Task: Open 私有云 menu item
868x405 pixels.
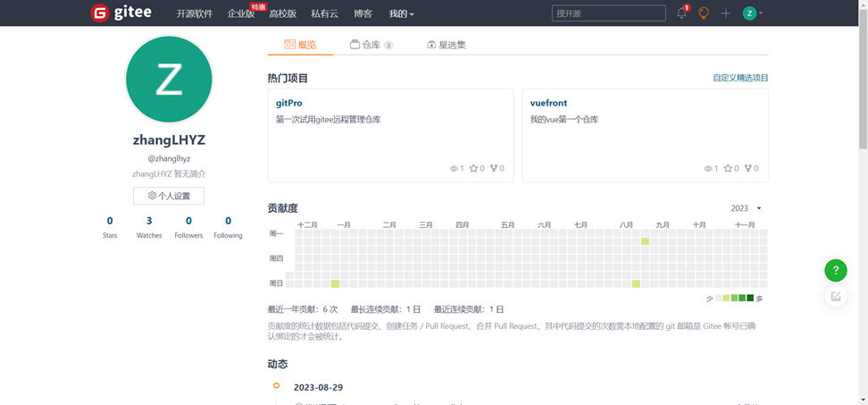Action: [324, 13]
